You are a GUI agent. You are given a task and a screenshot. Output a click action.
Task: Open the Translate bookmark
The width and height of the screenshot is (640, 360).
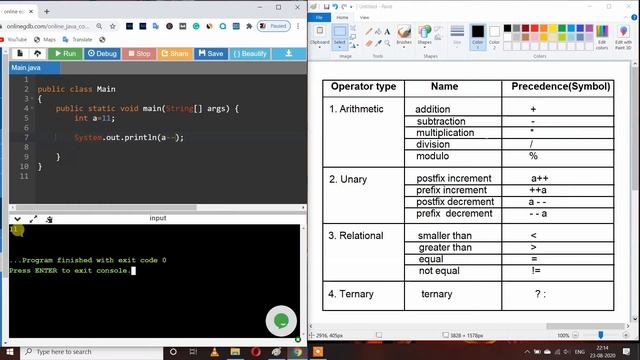(x=78, y=40)
